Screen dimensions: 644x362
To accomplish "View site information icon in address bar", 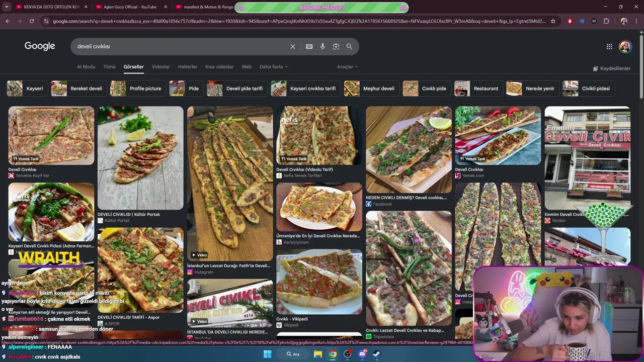I will point(46,21).
